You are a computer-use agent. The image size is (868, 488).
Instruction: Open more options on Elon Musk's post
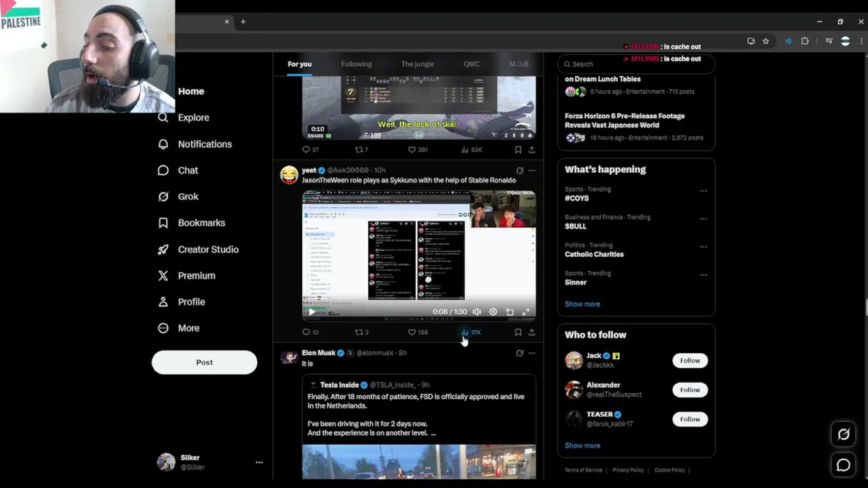(532, 353)
